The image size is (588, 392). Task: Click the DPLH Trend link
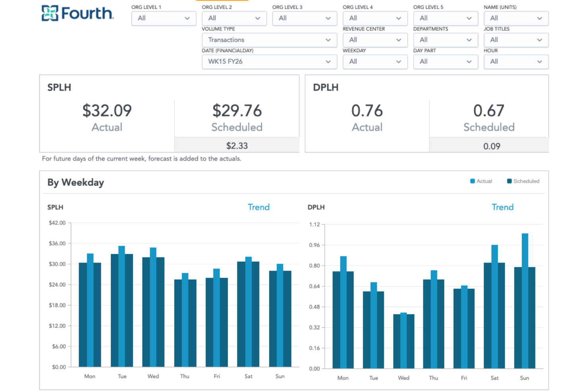click(x=503, y=207)
